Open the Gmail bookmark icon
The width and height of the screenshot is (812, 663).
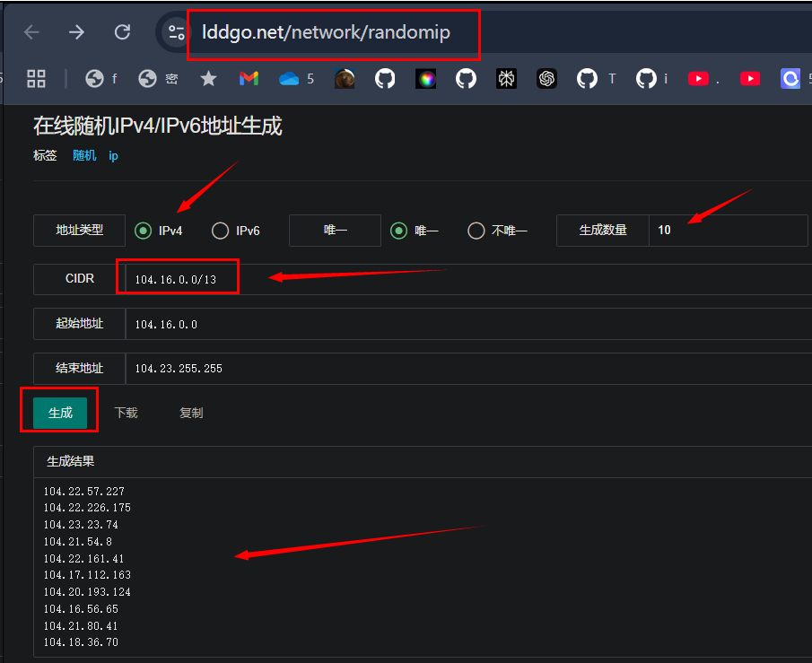[x=249, y=79]
